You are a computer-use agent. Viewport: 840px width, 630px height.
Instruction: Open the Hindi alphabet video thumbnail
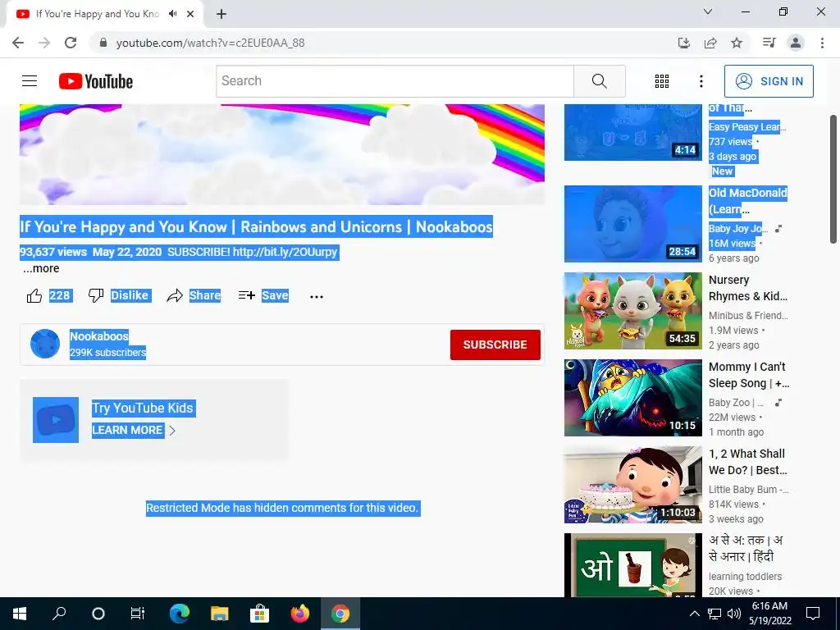point(632,565)
